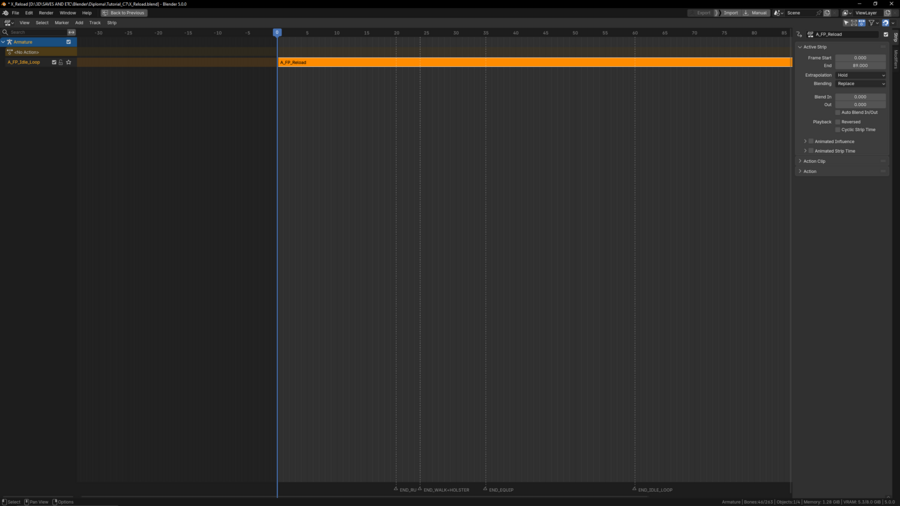Open the Add menu in NLA header
Screen dimensions: 900x506
coord(79,23)
